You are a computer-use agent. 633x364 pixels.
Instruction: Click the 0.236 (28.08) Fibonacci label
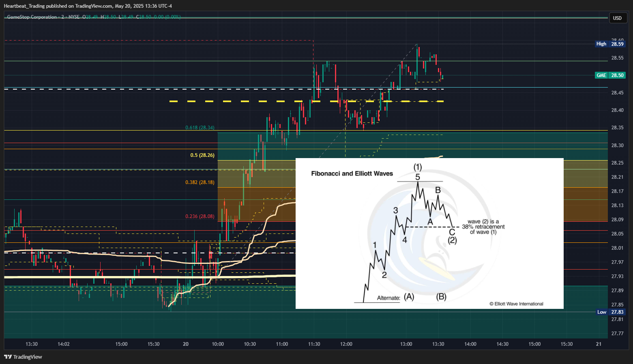coord(200,216)
